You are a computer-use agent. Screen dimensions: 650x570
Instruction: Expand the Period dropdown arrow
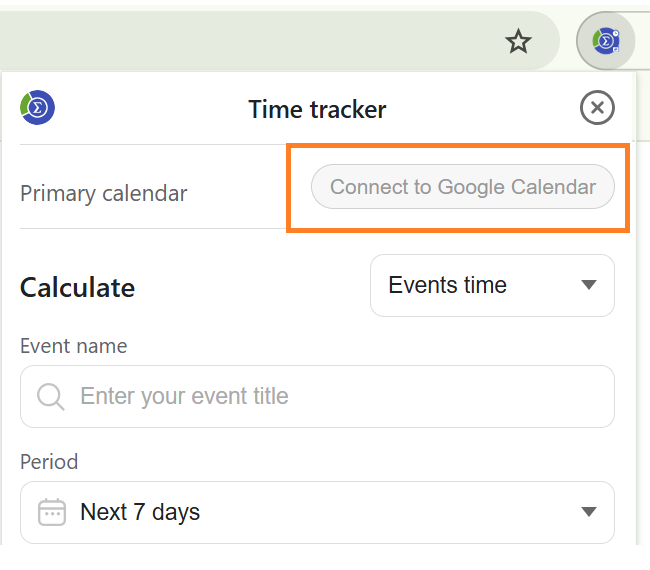pyautogui.click(x=589, y=512)
